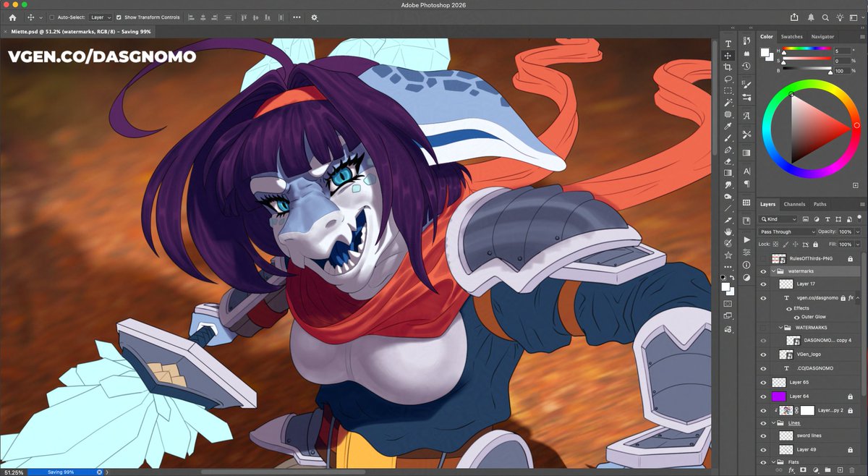Disable Show Transform Controls
868x476 pixels.
(118, 17)
